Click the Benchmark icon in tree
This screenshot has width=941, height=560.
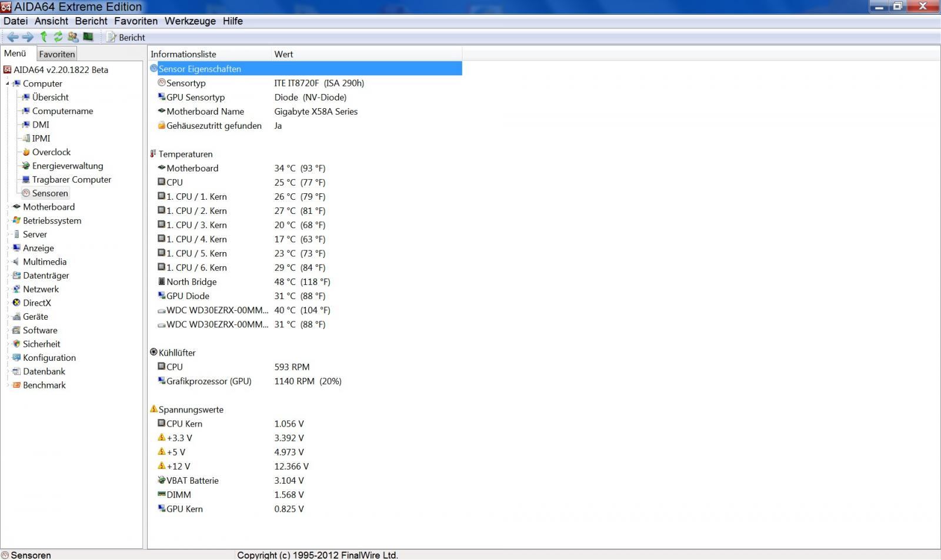[16, 385]
